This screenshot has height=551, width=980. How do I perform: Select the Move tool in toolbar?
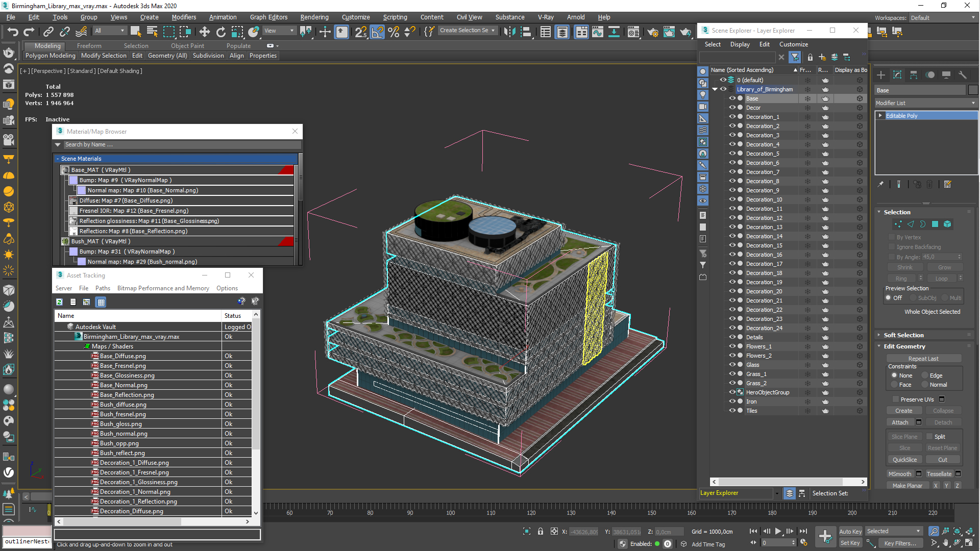204,32
